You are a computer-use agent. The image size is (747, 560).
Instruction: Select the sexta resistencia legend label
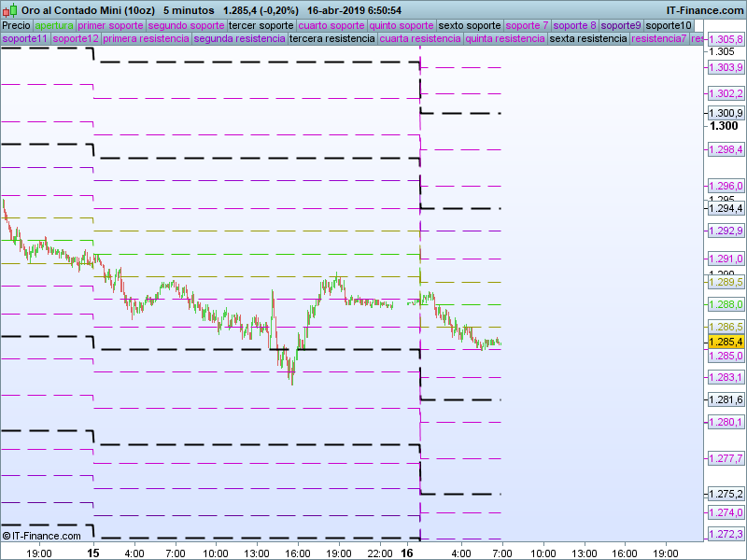588,39
